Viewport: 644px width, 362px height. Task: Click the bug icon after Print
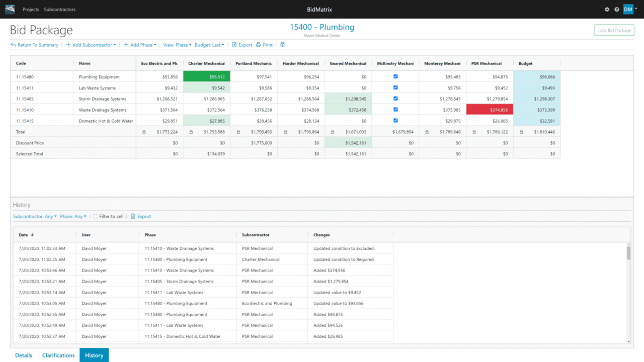282,45
